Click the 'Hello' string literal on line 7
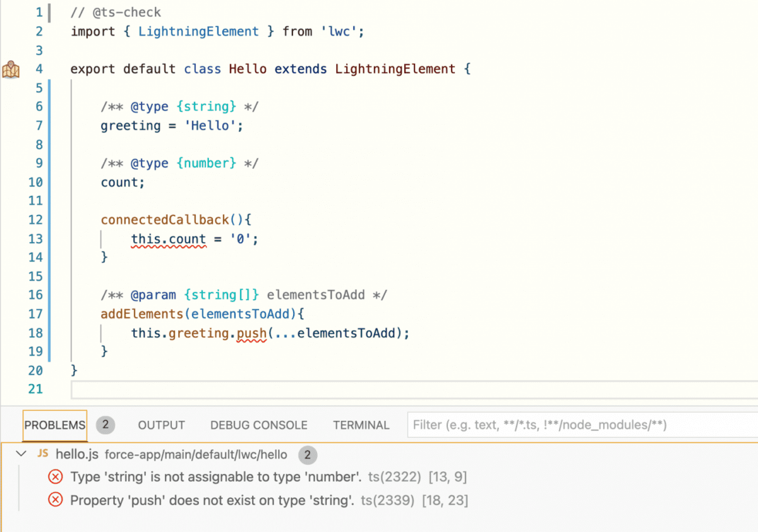 (210, 126)
